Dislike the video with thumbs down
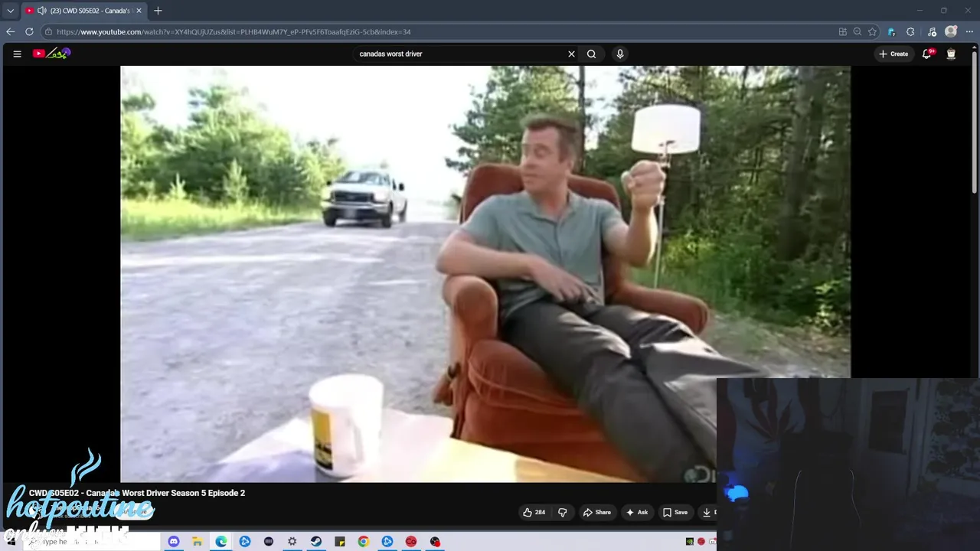Screen dimensions: 980x551 pos(562,512)
